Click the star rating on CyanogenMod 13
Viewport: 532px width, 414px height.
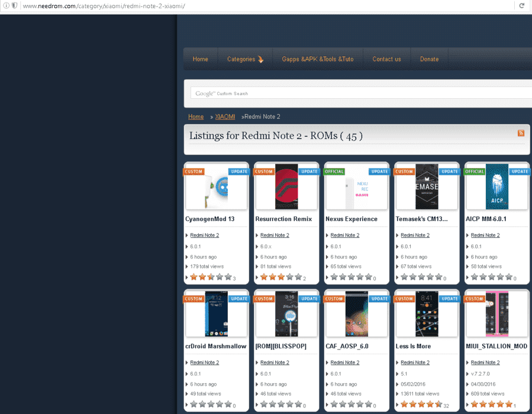(211, 277)
